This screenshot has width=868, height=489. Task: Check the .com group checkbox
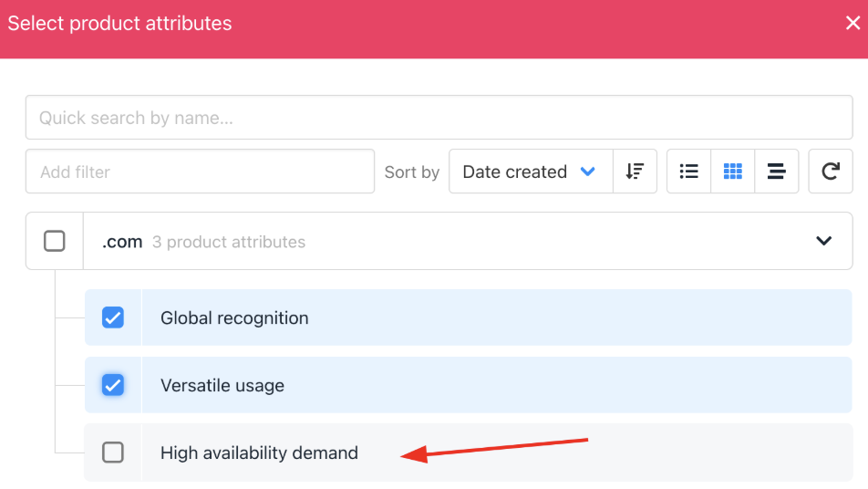tap(55, 241)
